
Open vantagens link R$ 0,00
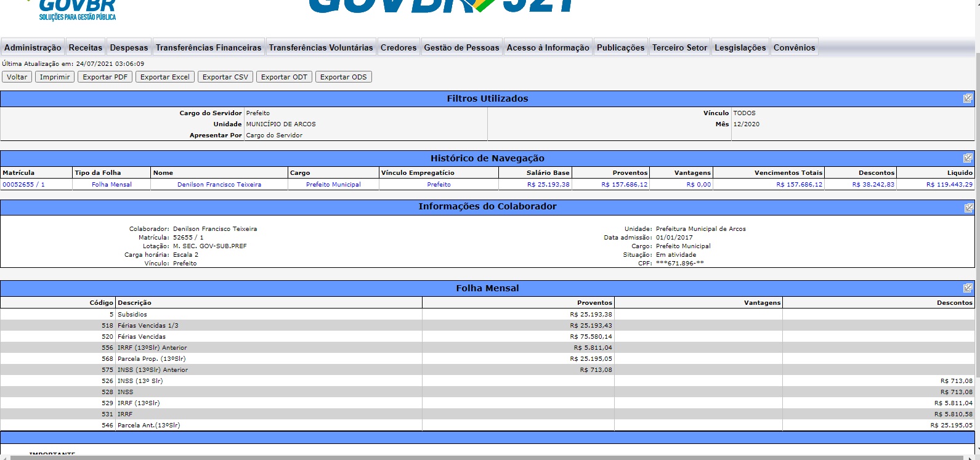(699, 184)
